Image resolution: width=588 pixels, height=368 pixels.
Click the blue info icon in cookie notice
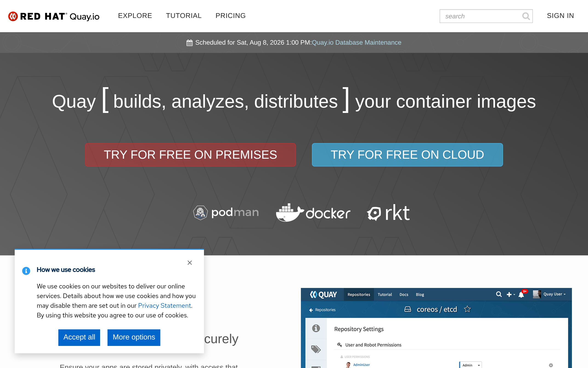(x=26, y=271)
